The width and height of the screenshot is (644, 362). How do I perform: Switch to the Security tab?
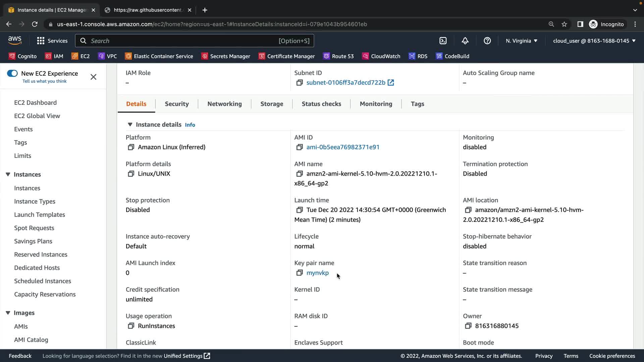click(177, 104)
